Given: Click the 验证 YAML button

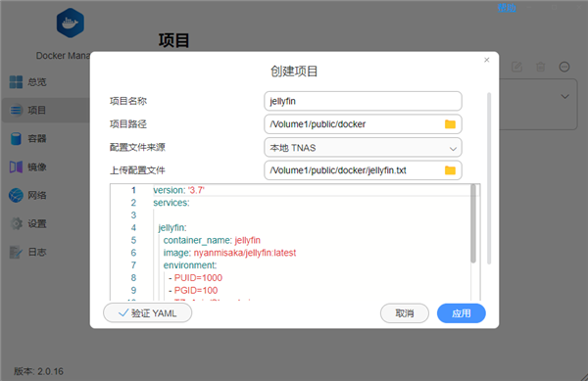Looking at the screenshot, I should pos(147,313).
